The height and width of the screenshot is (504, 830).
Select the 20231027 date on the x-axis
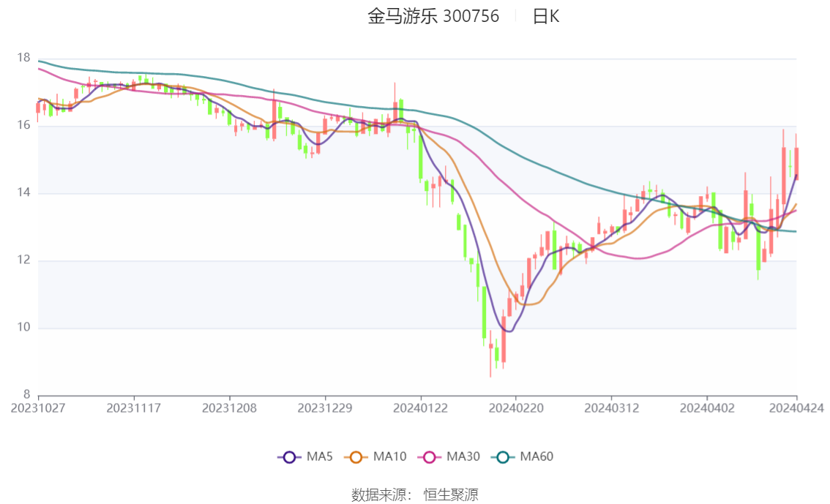click(x=38, y=407)
